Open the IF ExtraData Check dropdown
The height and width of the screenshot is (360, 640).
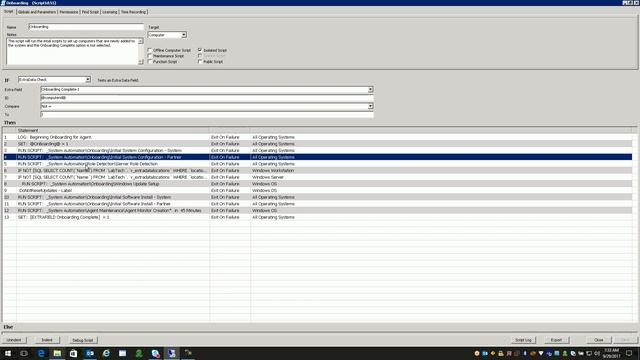click(88, 80)
